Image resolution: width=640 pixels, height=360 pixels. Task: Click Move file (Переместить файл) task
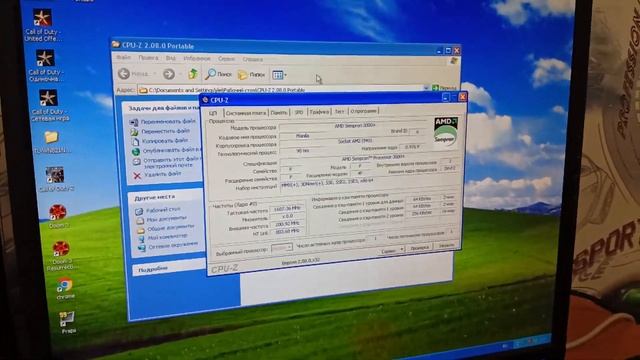point(165,131)
